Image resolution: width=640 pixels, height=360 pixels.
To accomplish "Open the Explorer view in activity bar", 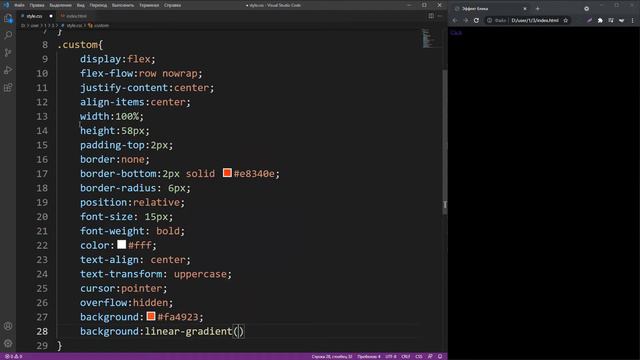I will [8, 18].
